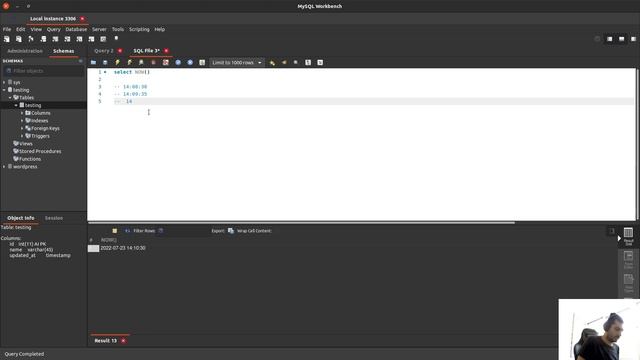This screenshot has height=360, width=640.
Task: Create a new SQL tab
Action: (7, 39)
